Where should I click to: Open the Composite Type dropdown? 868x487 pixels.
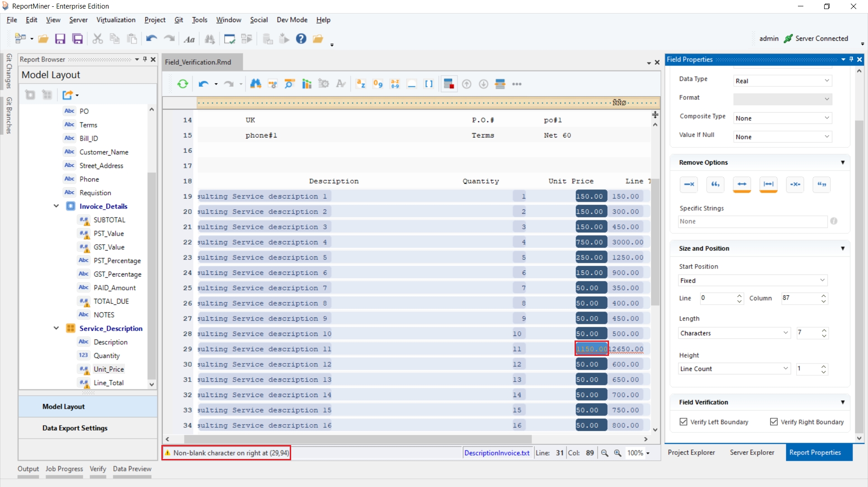(x=782, y=118)
